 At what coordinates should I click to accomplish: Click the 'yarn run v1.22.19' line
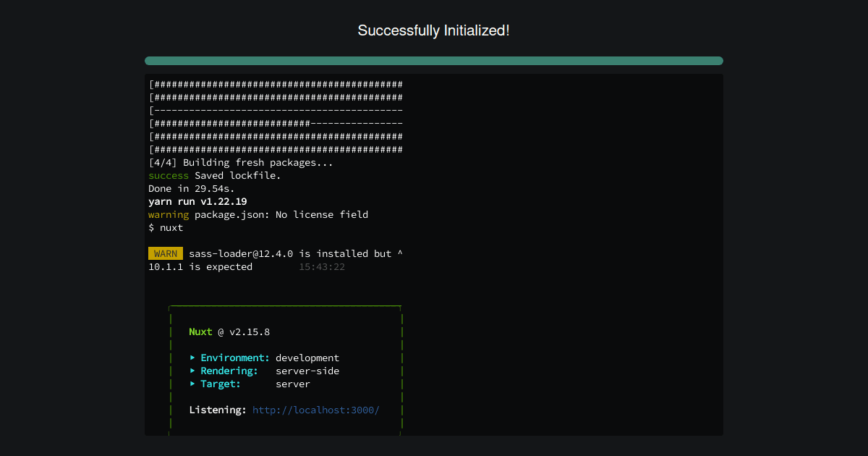tap(197, 201)
